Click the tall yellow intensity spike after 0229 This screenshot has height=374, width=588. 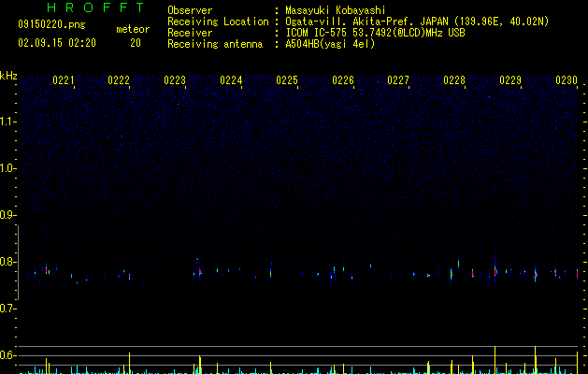[x=535, y=360]
